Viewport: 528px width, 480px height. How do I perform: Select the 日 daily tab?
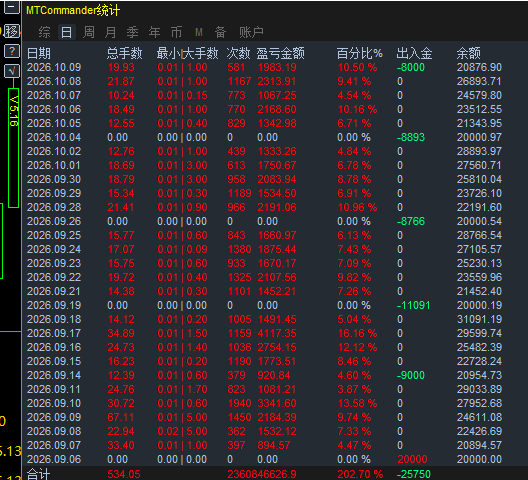tap(66, 32)
